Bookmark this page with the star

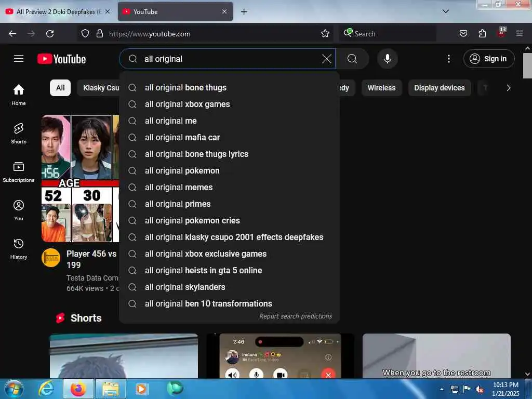[x=325, y=34]
